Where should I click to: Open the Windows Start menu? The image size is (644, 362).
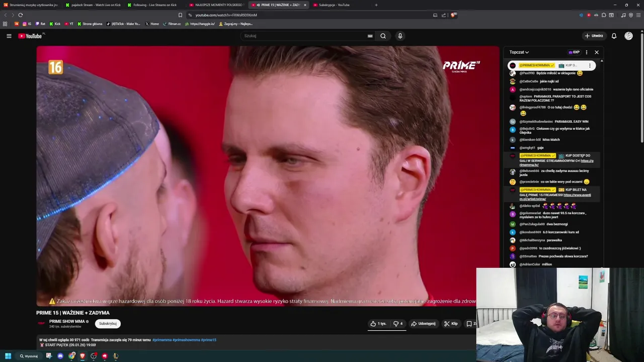point(8,356)
